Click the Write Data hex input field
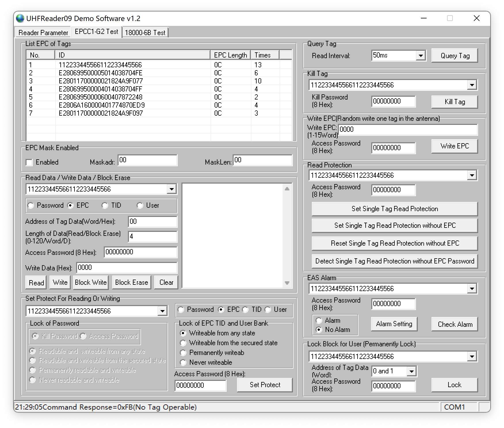Image resolution: width=504 pixels, height=428 pixels. coord(127,267)
